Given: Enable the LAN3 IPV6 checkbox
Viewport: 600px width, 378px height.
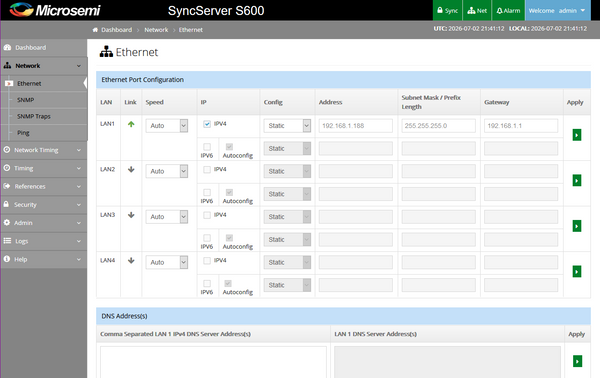Looking at the screenshot, I should click(207, 238).
